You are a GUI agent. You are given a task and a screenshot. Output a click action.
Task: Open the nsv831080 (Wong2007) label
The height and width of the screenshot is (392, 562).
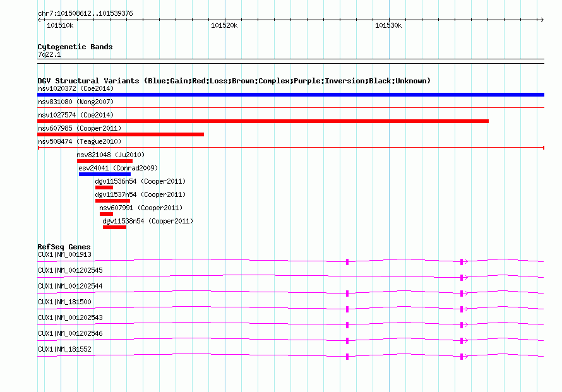(76, 102)
